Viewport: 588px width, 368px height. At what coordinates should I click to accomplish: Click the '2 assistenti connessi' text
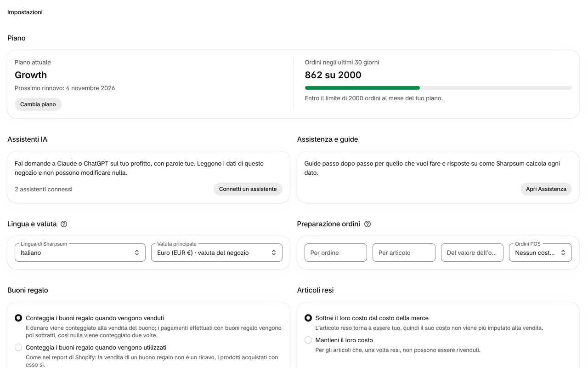pyautogui.click(x=44, y=189)
